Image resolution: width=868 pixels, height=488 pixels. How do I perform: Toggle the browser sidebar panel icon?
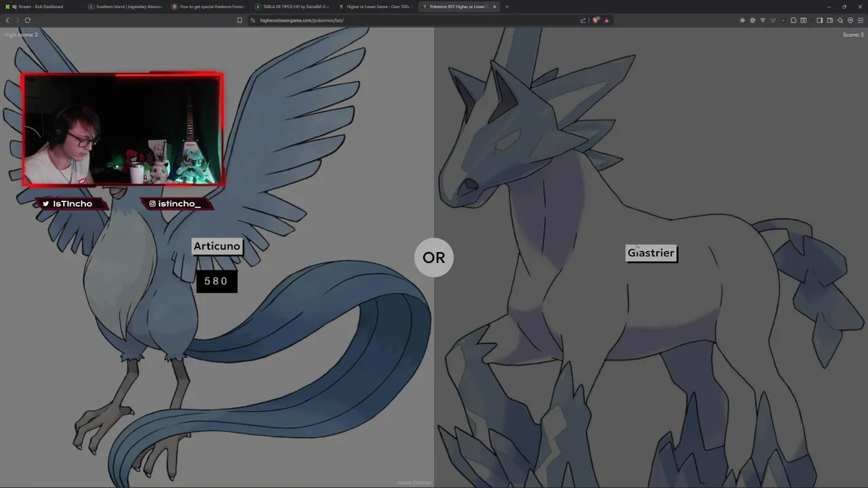(820, 20)
